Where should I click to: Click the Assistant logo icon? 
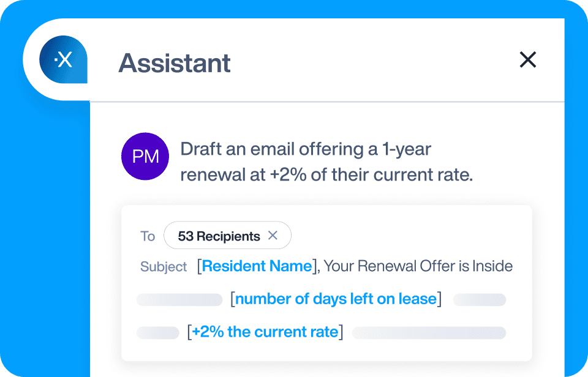coord(63,60)
